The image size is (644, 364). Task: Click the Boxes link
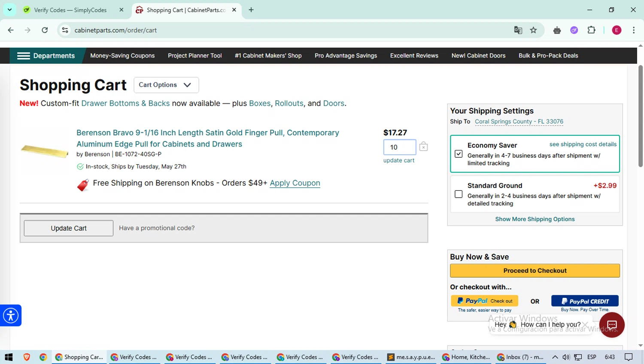(260, 104)
